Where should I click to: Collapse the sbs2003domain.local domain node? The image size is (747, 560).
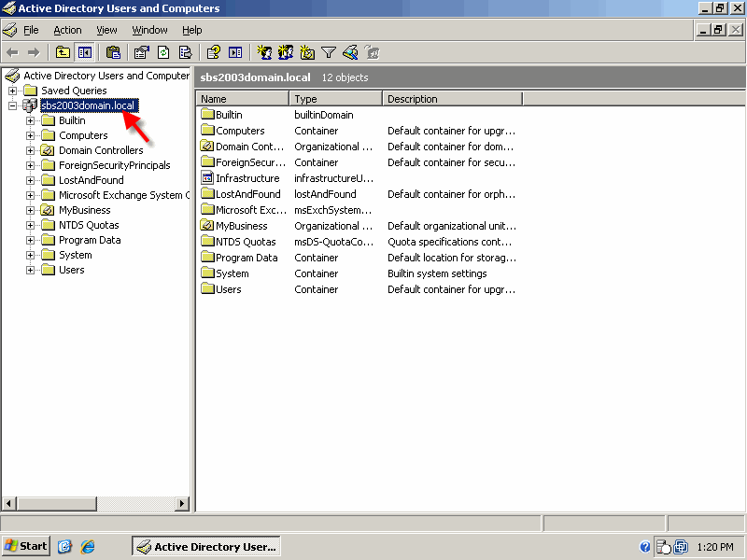pyautogui.click(x=12, y=105)
